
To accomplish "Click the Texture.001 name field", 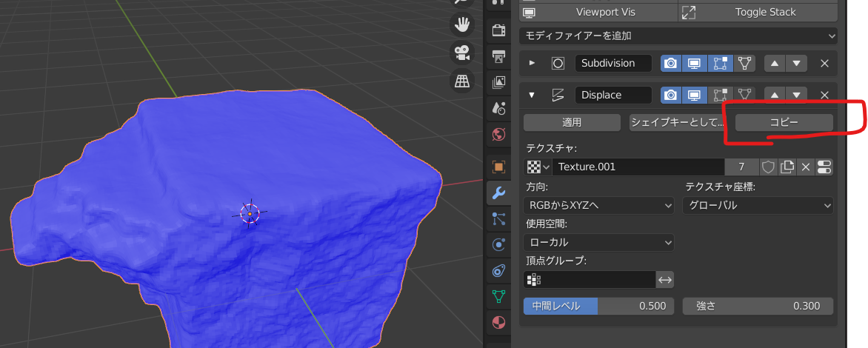I will pos(638,167).
